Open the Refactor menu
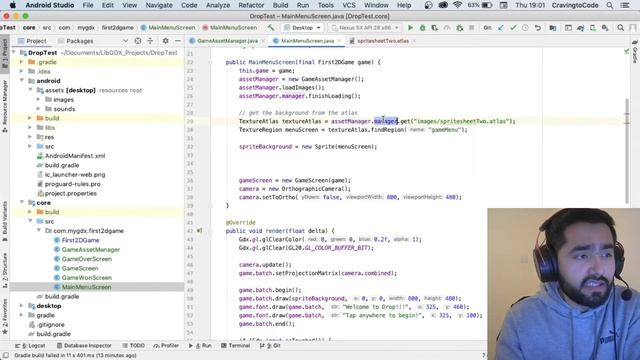The height and width of the screenshot is (360, 640). (x=251, y=5)
